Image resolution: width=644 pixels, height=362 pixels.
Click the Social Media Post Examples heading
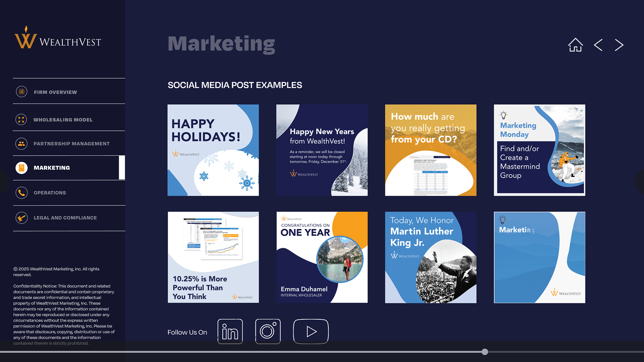pyautogui.click(x=235, y=85)
